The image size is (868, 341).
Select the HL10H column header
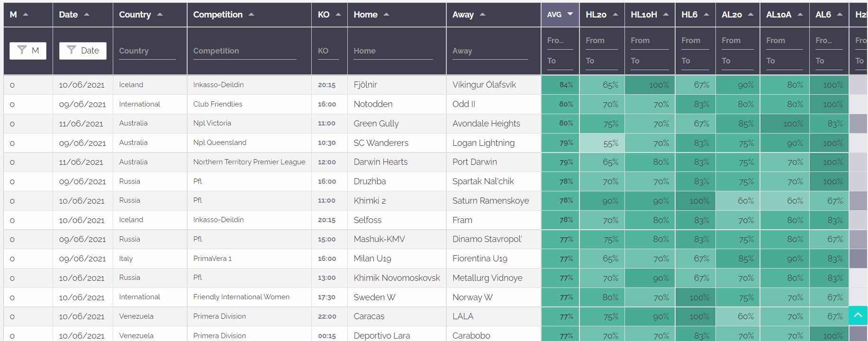point(644,14)
